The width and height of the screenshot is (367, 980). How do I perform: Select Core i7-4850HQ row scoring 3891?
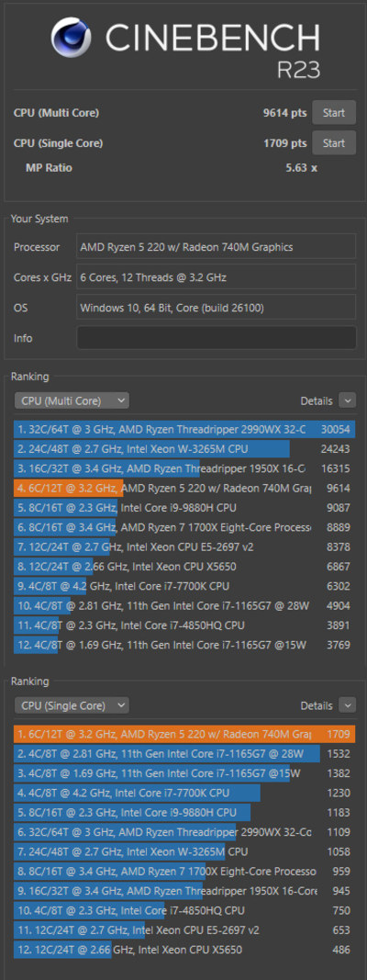184,625
